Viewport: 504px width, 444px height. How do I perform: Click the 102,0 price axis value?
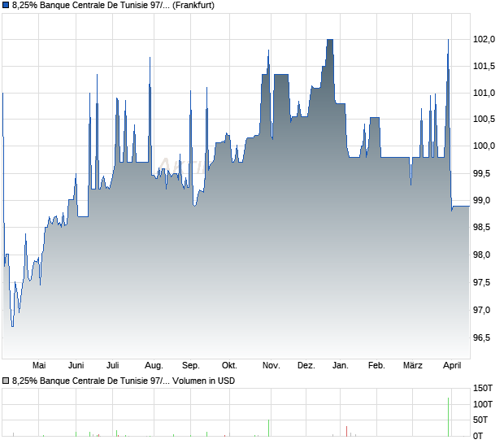pos(484,39)
